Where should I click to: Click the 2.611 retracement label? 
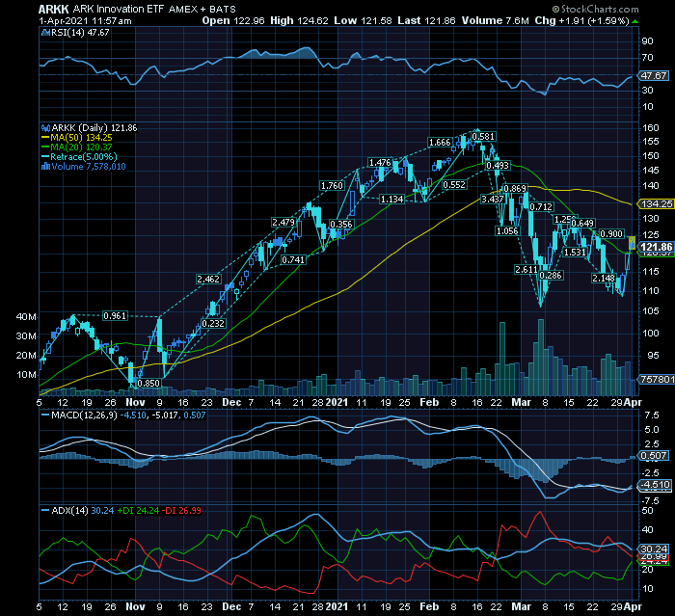coord(526,270)
